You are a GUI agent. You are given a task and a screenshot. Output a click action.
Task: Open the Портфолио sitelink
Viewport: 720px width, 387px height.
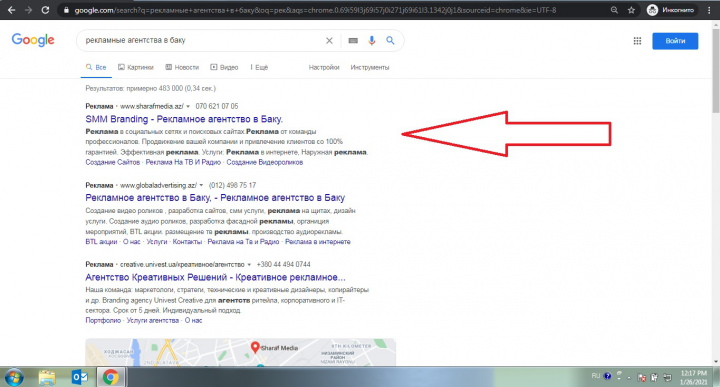click(x=103, y=320)
